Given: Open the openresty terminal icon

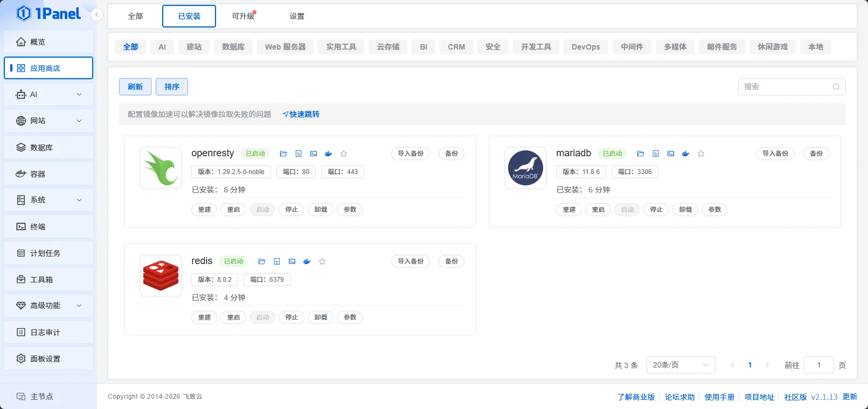Looking at the screenshot, I should click(x=314, y=154).
